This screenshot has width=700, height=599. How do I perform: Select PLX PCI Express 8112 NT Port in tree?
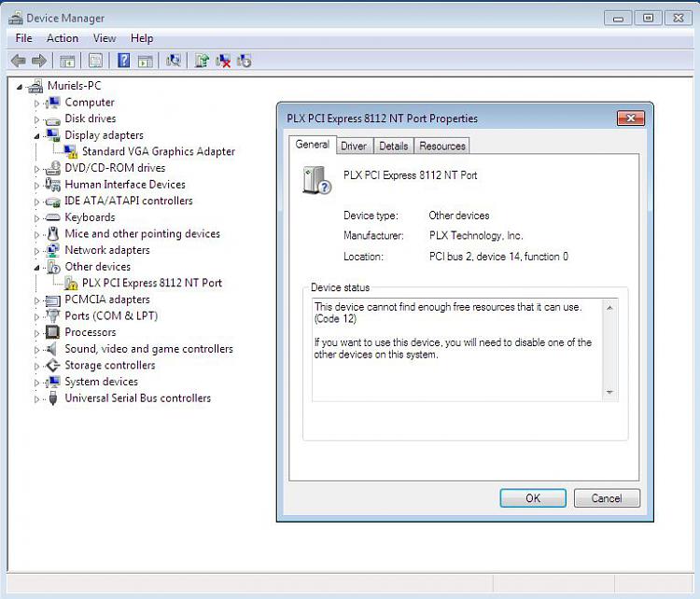152,283
